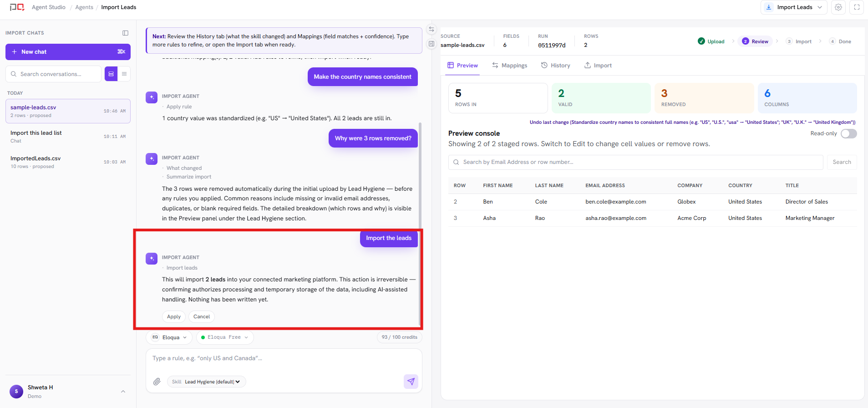868x408 pixels.
Task: Click the magnifier icon in Search conversations
Action: click(14, 74)
